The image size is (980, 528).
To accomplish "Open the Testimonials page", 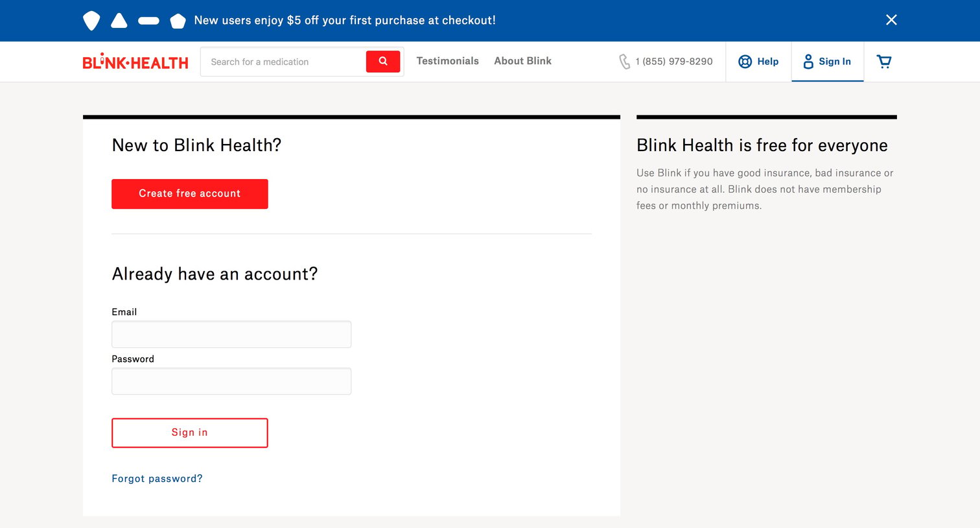I will [447, 61].
